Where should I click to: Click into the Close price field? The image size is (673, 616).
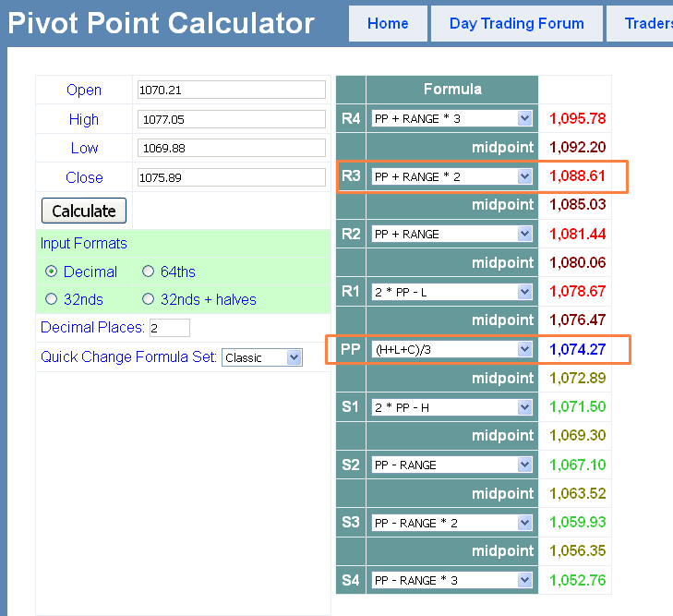[231, 177]
